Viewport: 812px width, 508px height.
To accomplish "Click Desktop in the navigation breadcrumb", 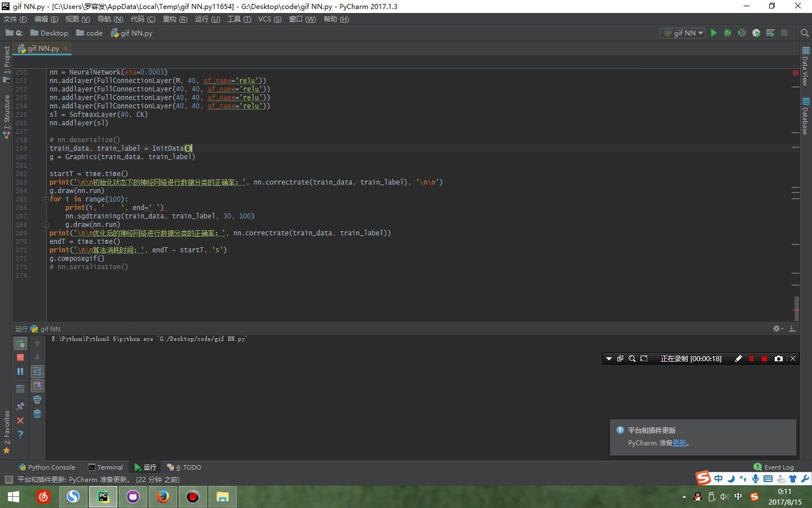I will pyautogui.click(x=49, y=33).
